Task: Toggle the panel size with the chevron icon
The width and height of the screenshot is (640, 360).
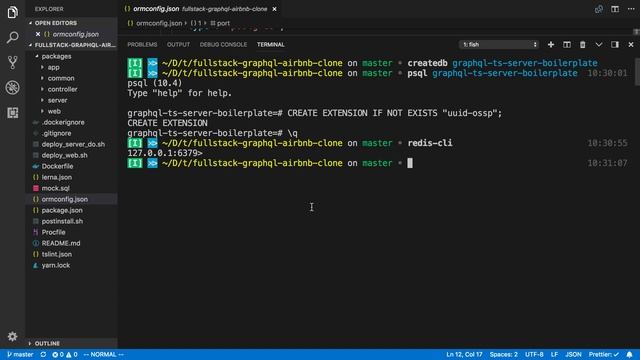Action: click(x=598, y=44)
